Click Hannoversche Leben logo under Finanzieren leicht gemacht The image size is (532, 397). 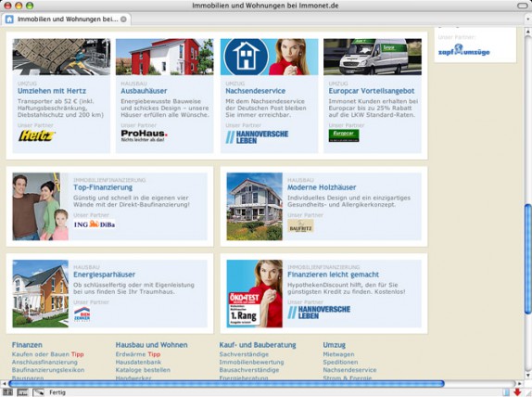[319, 313]
